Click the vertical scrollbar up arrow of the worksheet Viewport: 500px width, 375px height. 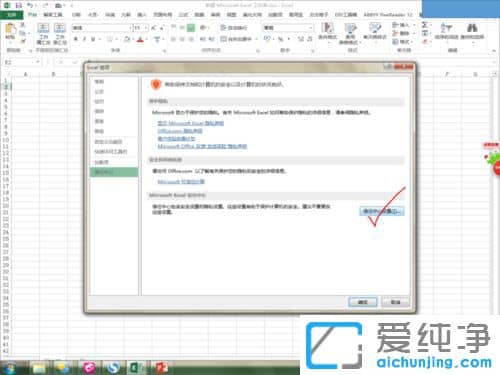point(495,74)
